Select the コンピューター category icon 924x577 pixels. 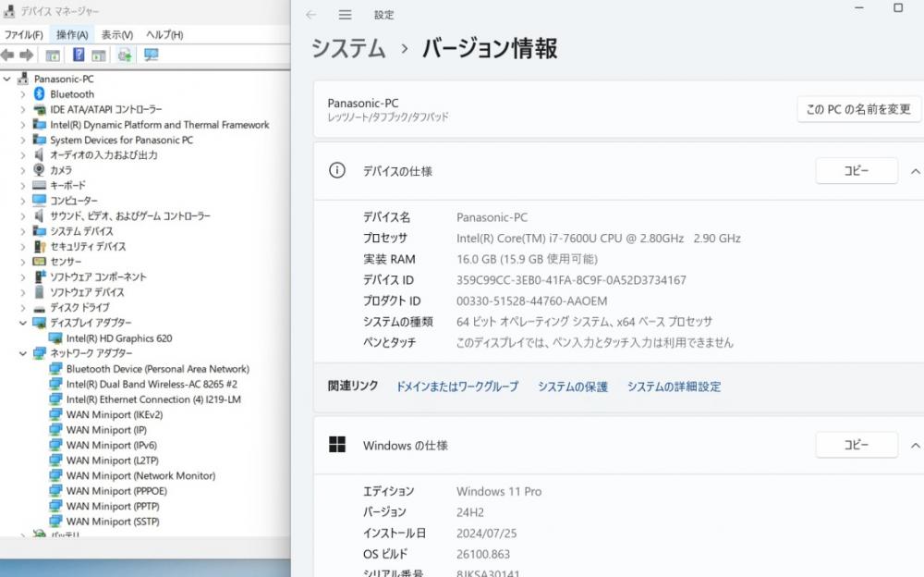click(x=40, y=201)
